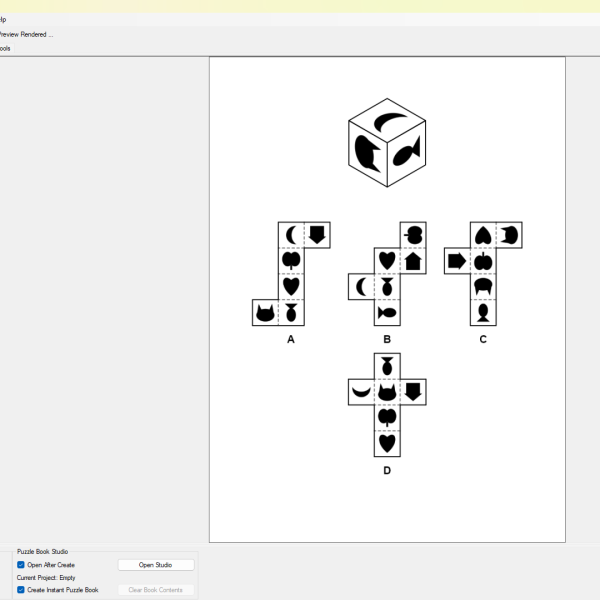The width and height of the screenshot is (600, 600).
Task: Enable the Open After Create checkbox
Action: coord(21,565)
